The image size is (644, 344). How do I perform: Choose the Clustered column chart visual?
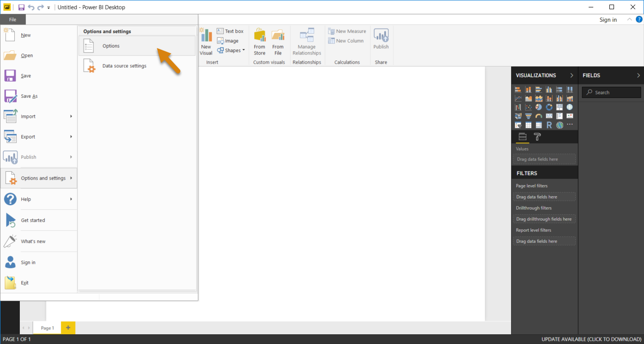click(x=549, y=90)
